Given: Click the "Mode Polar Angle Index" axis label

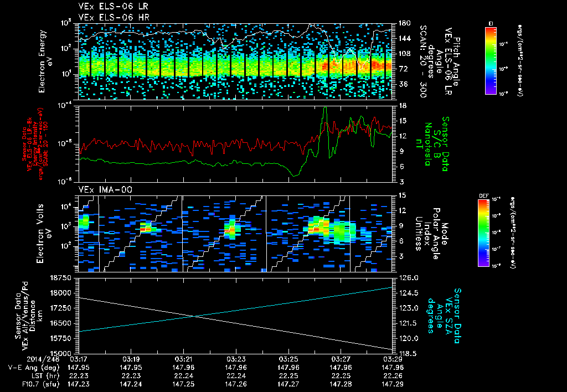Looking at the screenshot, I should tap(436, 234).
